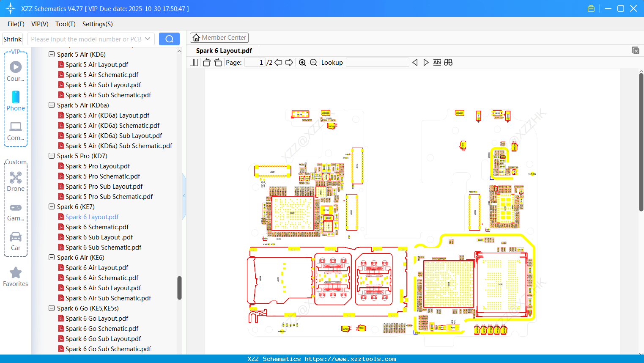Open the model number dropdown arrow
Screen dimensions: 644x363
(147, 38)
